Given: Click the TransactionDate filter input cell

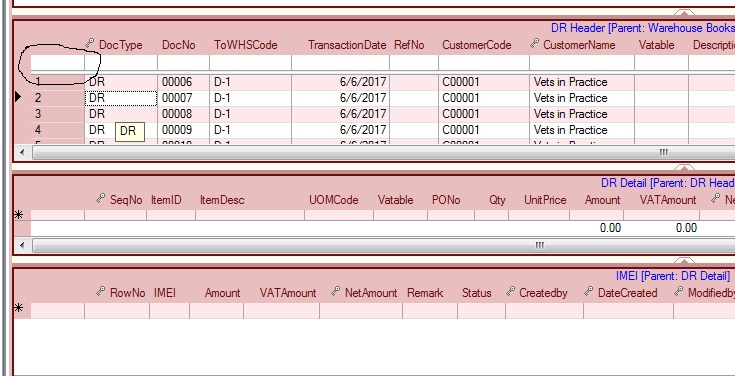Looking at the screenshot, I should pos(340,62).
